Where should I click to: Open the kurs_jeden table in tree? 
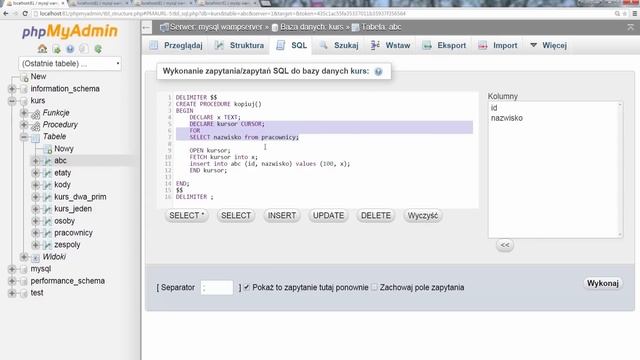pos(73,209)
